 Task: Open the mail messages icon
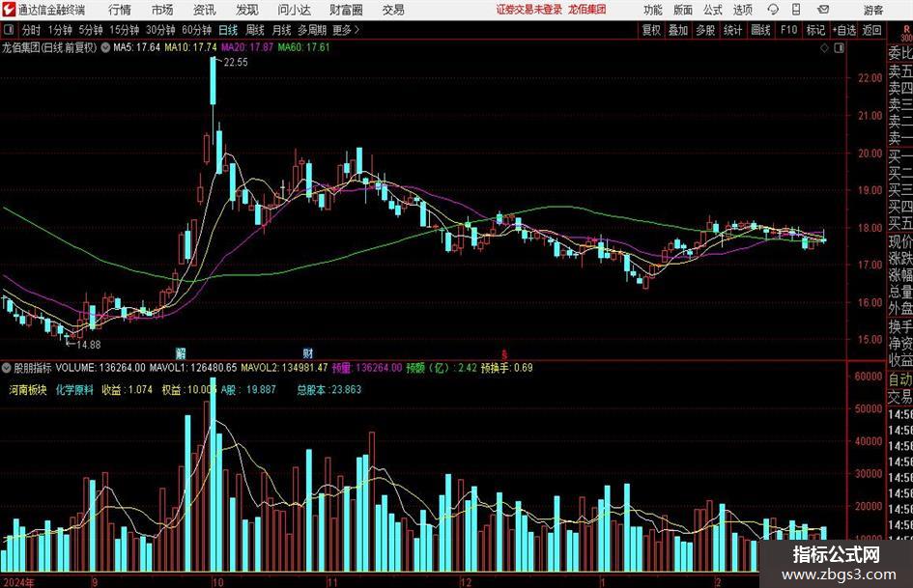823,10
